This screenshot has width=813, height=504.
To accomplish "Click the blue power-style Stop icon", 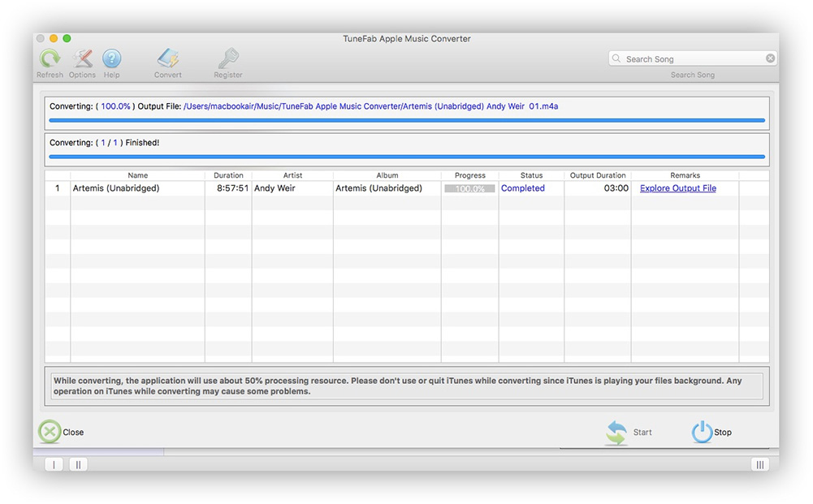I will tap(703, 431).
